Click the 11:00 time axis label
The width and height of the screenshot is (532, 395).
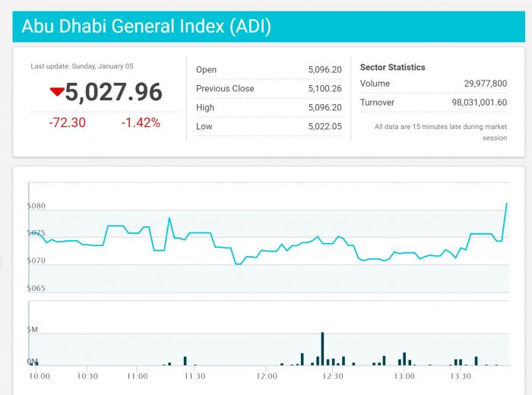click(137, 376)
